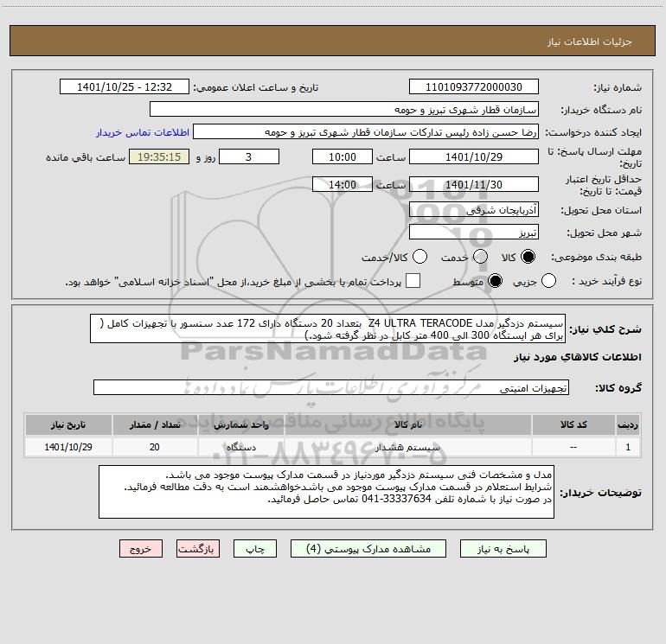This screenshot has height=644, width=666.
Task: Click the پاسخ به نیاز button
Action: (503, 549)
